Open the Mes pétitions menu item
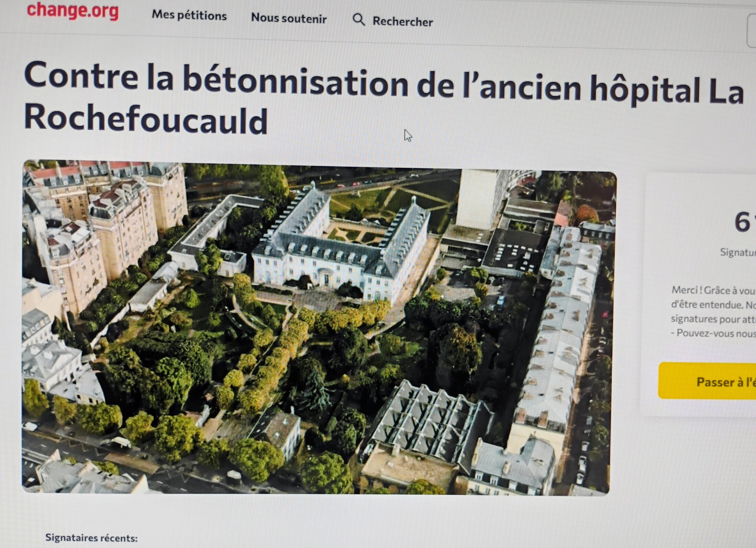756x548 pixels. click(189, 15)
